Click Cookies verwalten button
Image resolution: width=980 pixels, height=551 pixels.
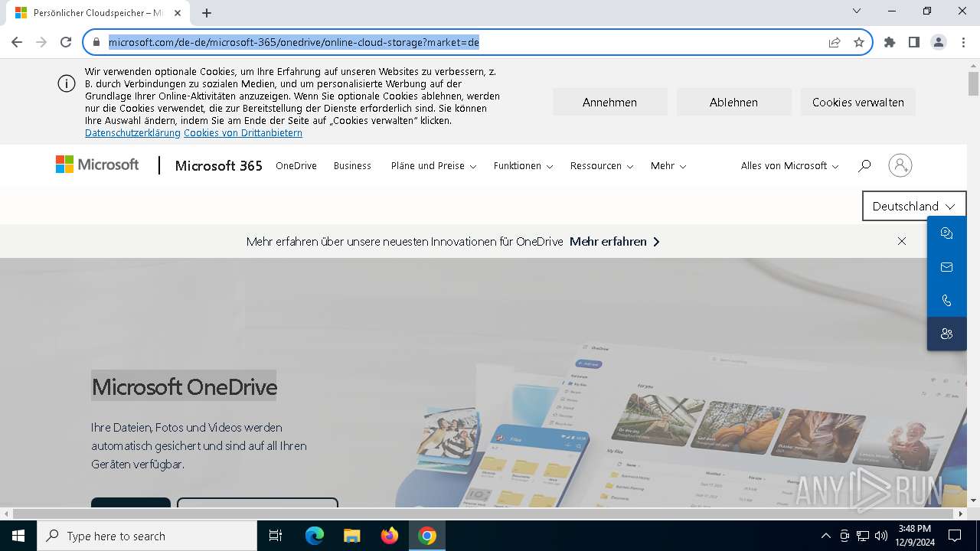857,102
